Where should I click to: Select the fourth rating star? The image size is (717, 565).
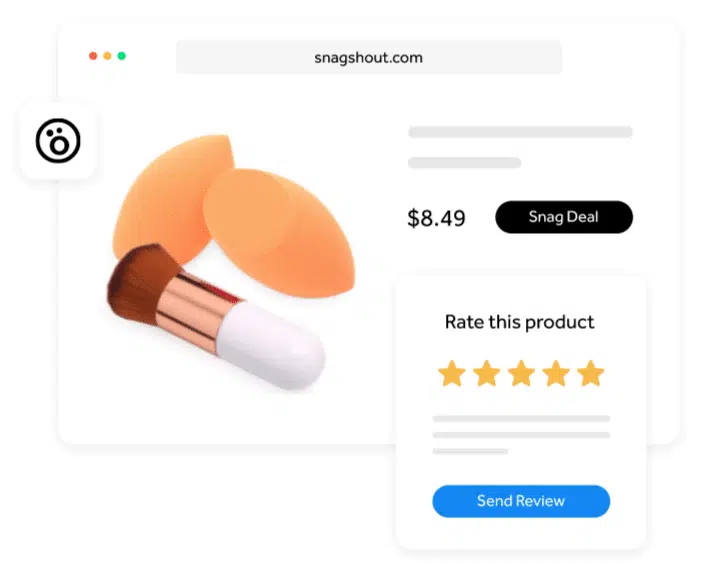556,373
